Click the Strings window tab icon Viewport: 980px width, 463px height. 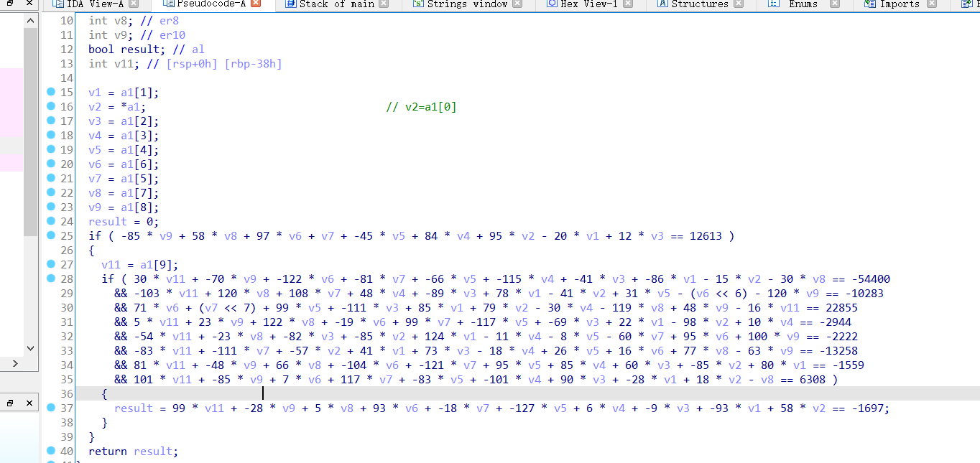coord(418,4)
